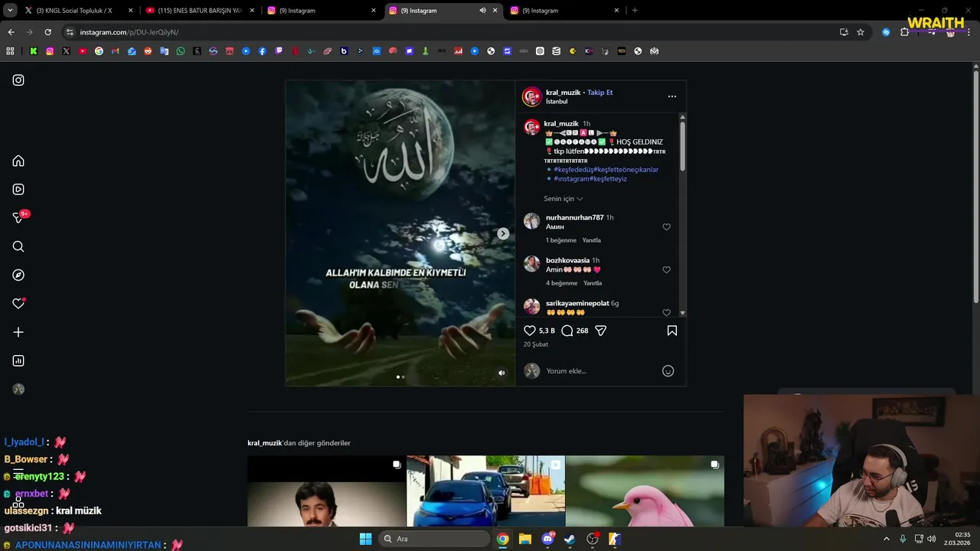Create a new post with plus icon
980x551 pixels.
click(18, 332)
